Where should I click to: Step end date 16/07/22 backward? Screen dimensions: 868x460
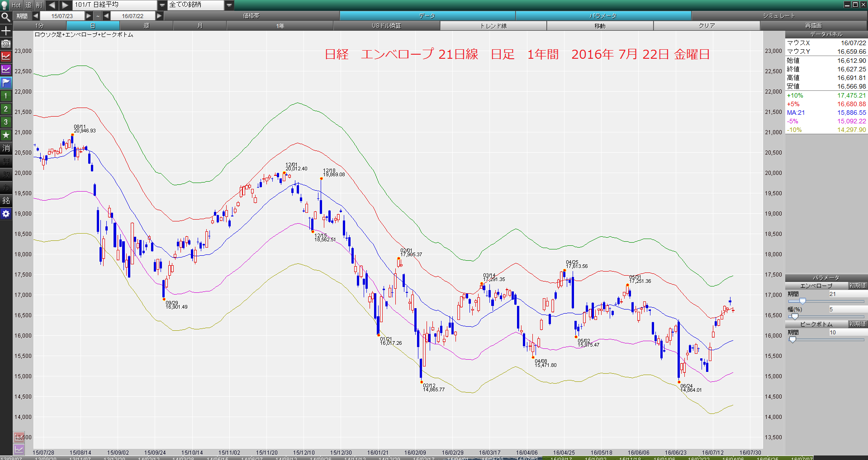coord(106,16)
